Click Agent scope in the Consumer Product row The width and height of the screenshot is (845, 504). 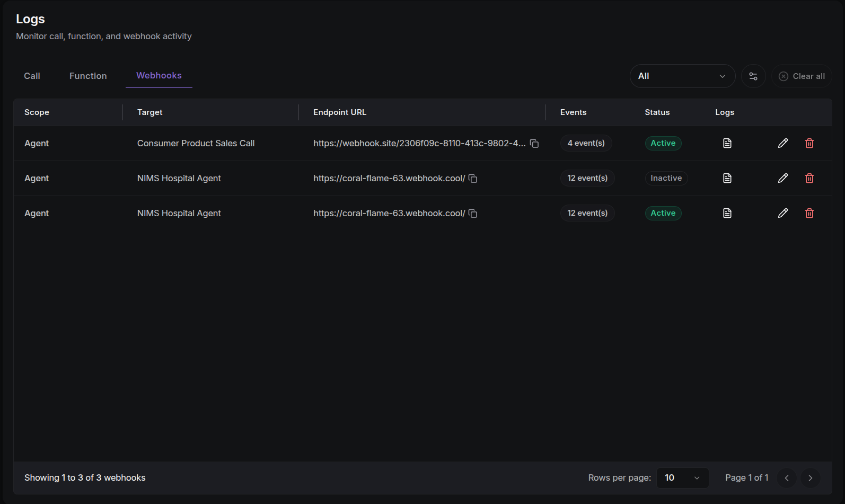tap(37, 143)
